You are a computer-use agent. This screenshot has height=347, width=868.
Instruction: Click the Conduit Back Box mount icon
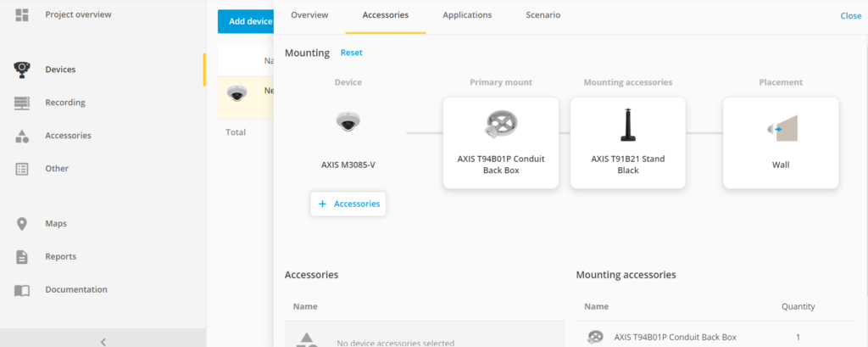[x=500, y=126]
